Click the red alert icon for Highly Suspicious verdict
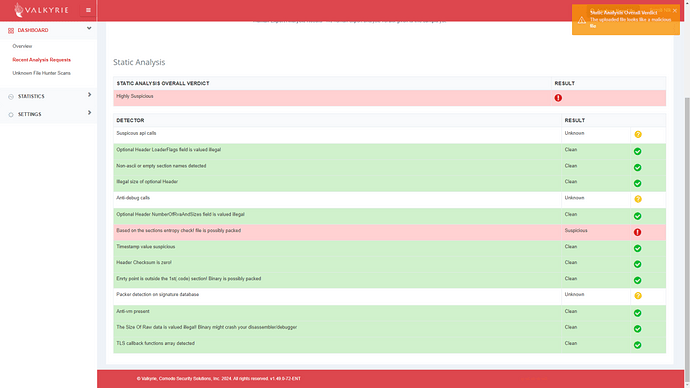This screenshot has width=690, height=388. tap(558, 98)
